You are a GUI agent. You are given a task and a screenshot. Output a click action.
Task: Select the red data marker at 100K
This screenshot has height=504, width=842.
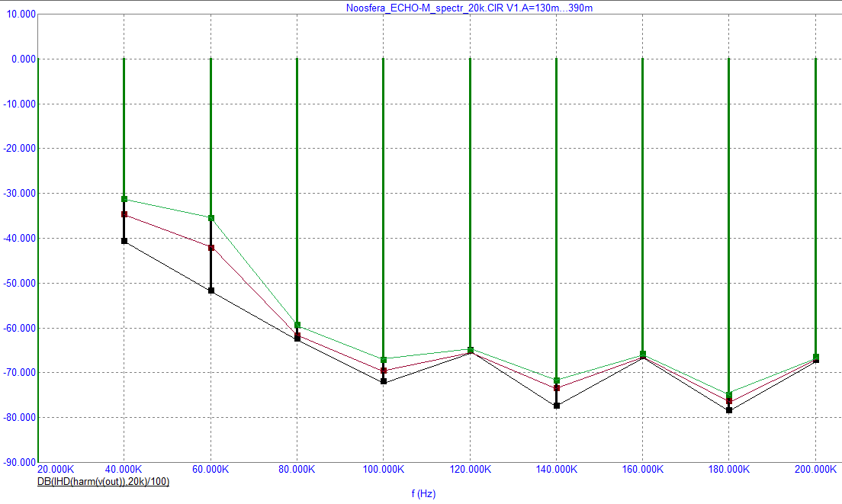click(x=384, y=371)
